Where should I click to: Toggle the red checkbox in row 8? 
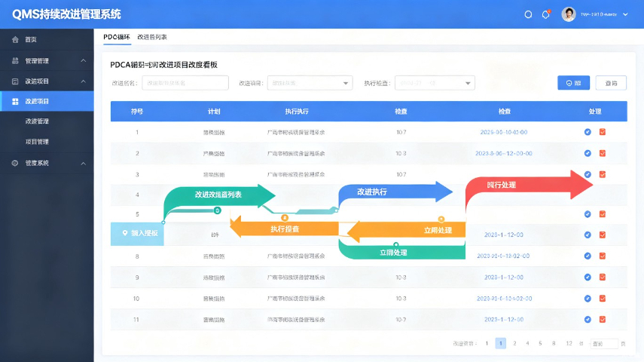[x=603, y=256]
